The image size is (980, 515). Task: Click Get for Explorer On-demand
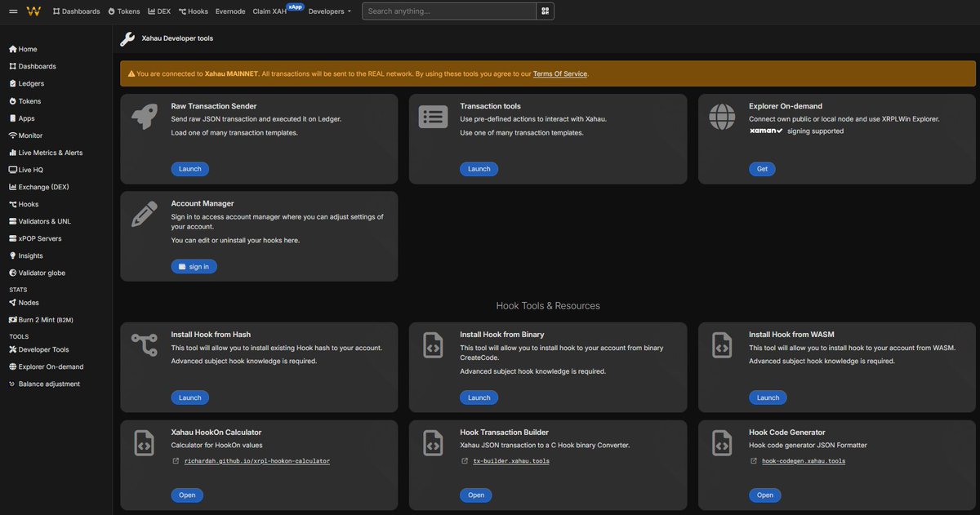tap(762, 169)
